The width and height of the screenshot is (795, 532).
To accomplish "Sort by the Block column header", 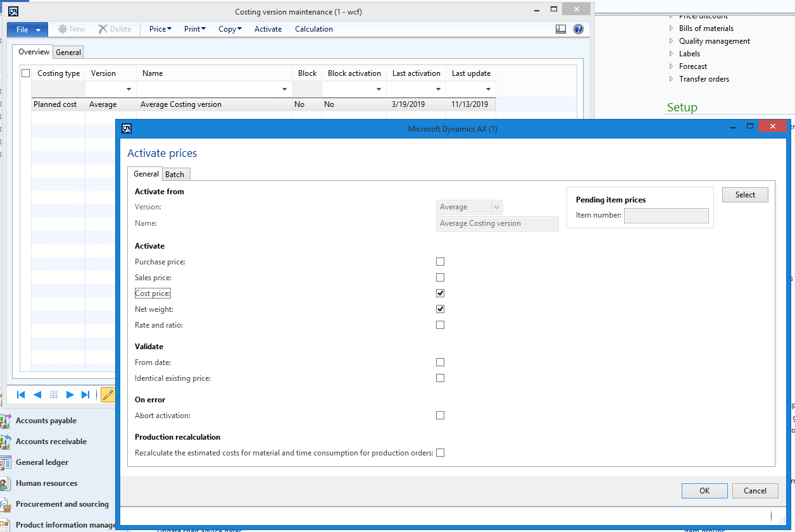I will [307, 73].
